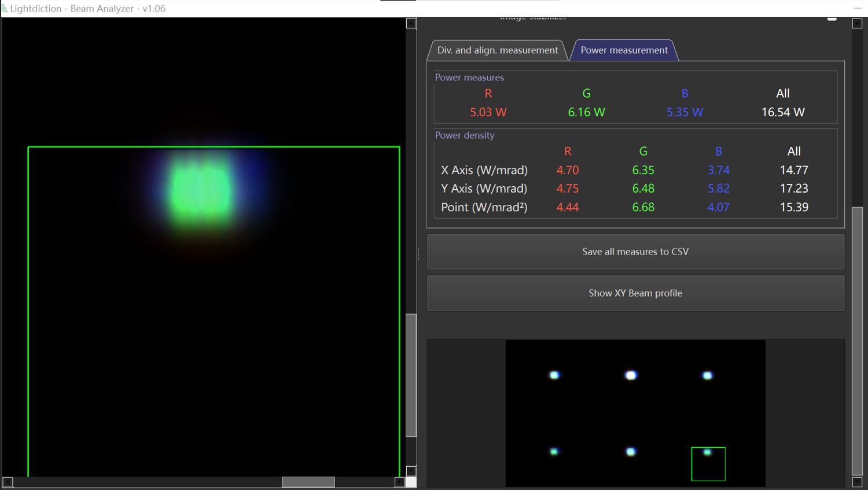Click the G header in Power measures
Viewport: 868px width, 490px height.
click(586, 93)
